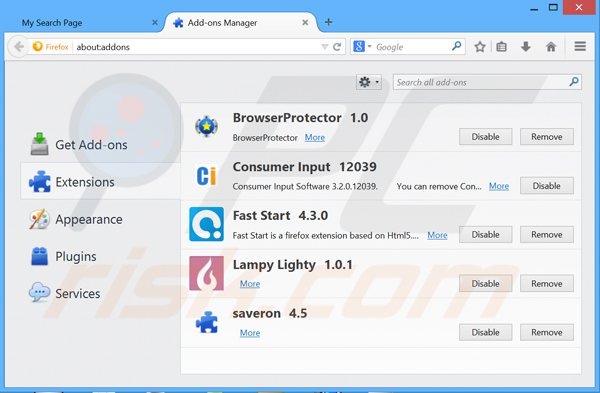Viewport: 600px width, 393px height.
Task: Open More link for Lampy Lighty
Action: (250, 284)
